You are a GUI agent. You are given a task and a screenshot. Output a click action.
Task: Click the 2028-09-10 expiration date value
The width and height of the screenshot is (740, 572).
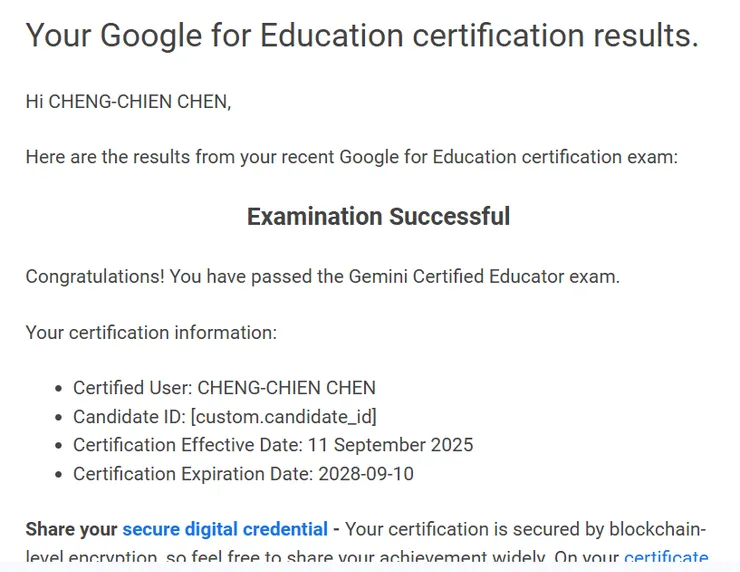(x=366, y=474)
